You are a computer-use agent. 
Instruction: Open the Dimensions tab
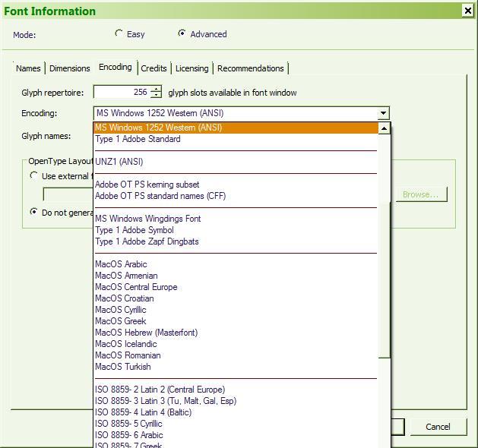[69, 68]
